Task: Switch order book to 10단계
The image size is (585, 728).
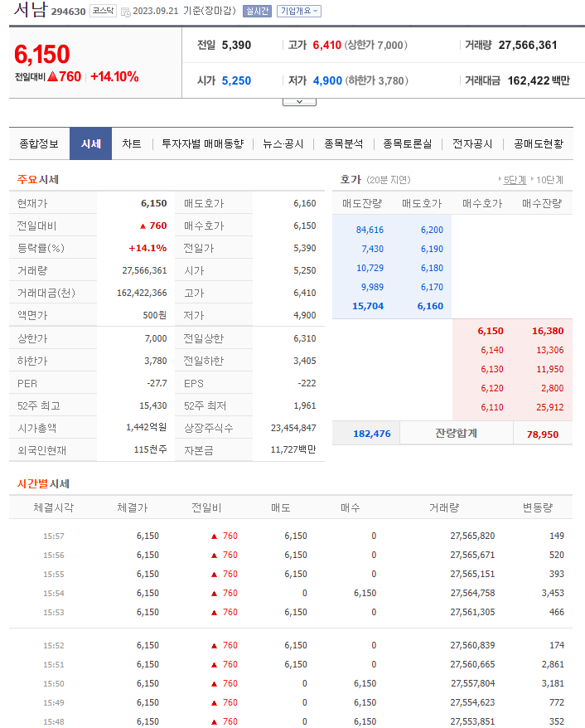Action: pos(549,180)
